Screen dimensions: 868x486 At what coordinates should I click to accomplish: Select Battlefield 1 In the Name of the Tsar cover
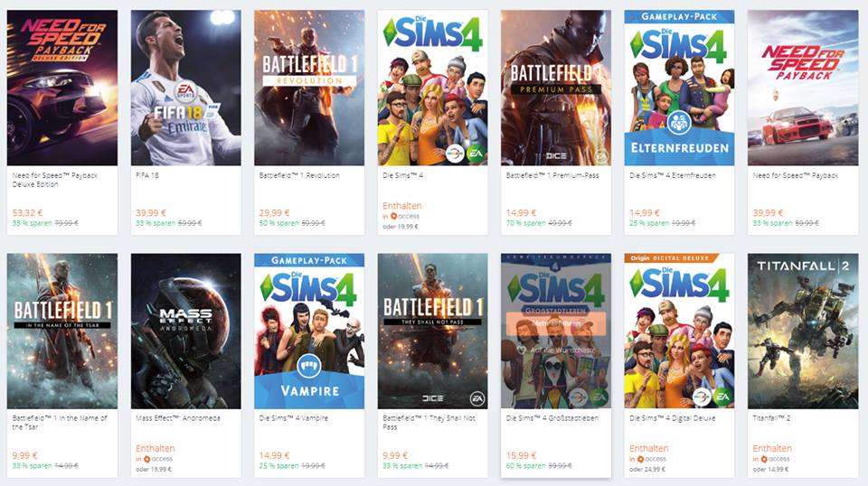click(62, 332)
